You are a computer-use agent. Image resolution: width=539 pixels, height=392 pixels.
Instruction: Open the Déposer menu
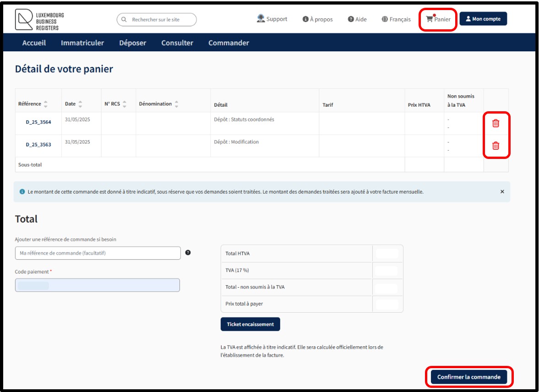click(x=132, y=43)
